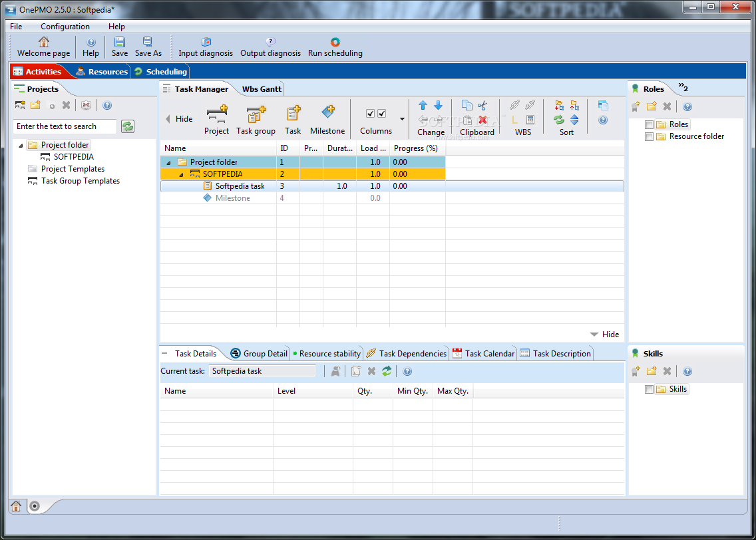Open the Task Calendar tab
The image size is (756, 540).
pyautogui.click(x=484, y=354)
